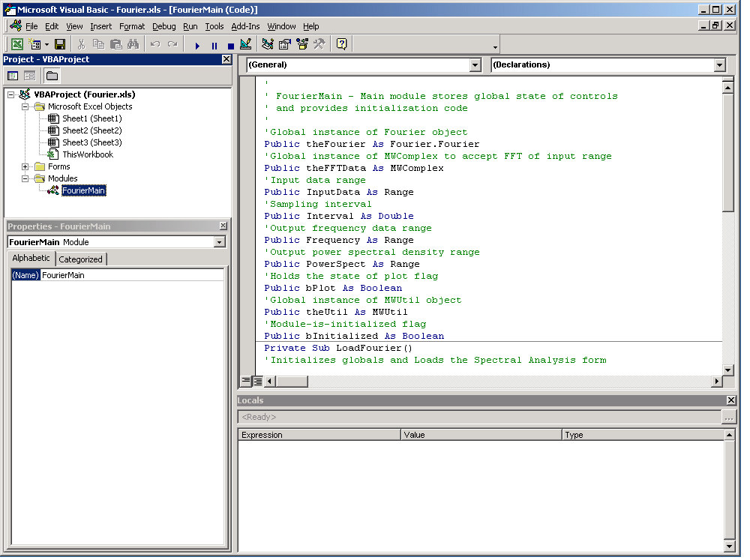Open the Locals call stack ellipsis button

coord(728,417)
